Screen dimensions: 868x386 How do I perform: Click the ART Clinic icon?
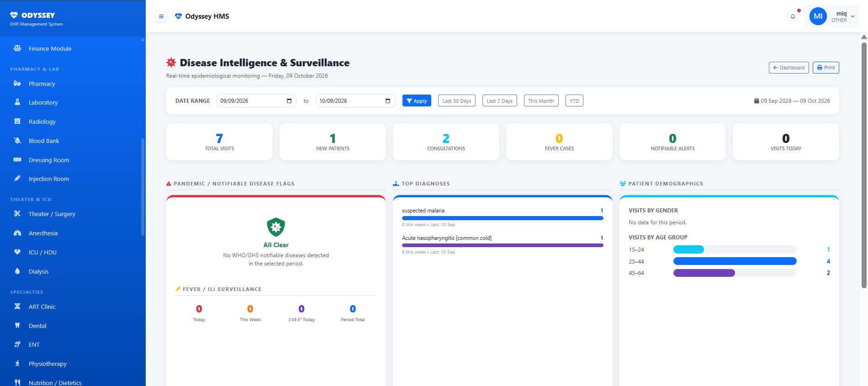tap(17, 307)
